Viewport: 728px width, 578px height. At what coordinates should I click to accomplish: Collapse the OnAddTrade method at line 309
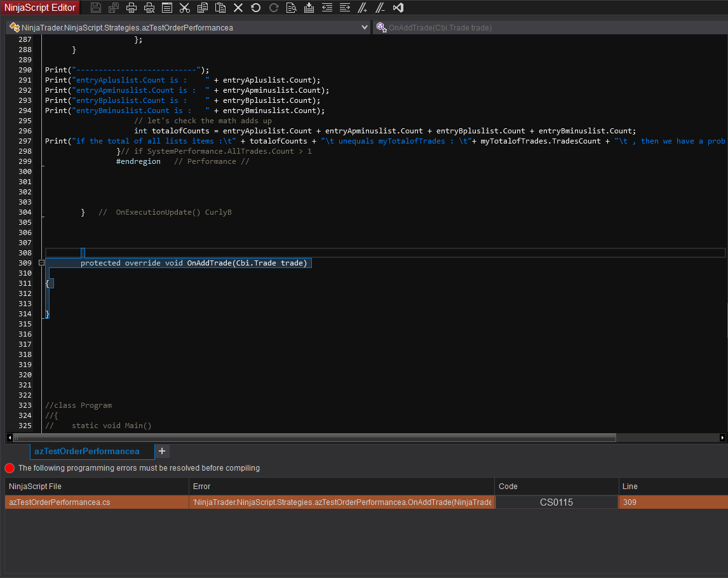tap(41, 263)
